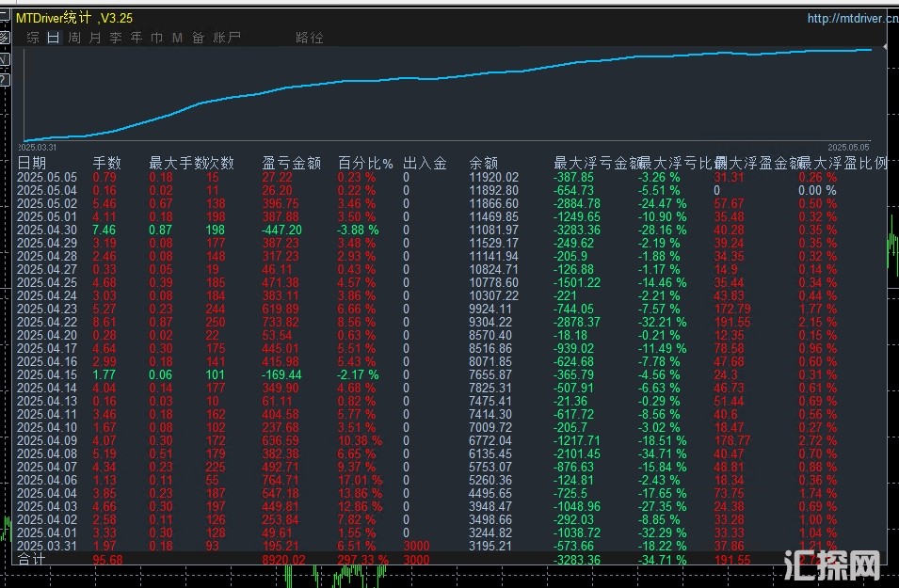Screen dimensions: 899x588
Task: Click the trade count 250
Action: (x=216, y=322)
